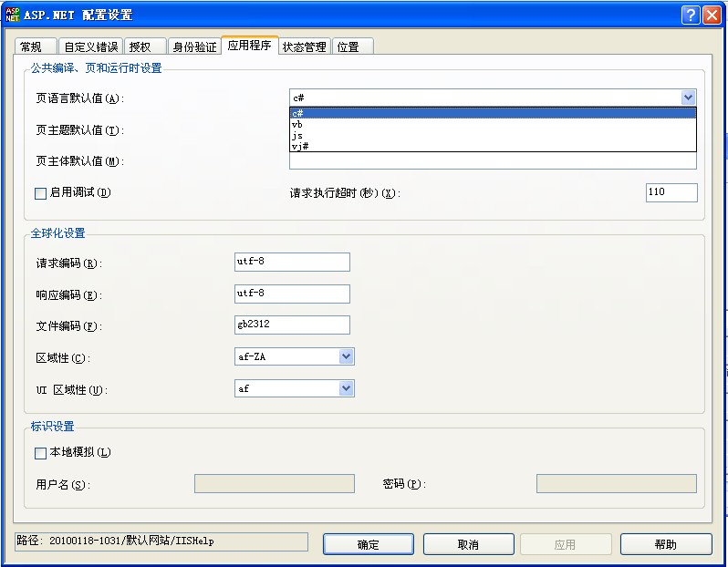728x567 pixels.
Task: Enable the 启用调试 checkbox
Action: [40, 193]
